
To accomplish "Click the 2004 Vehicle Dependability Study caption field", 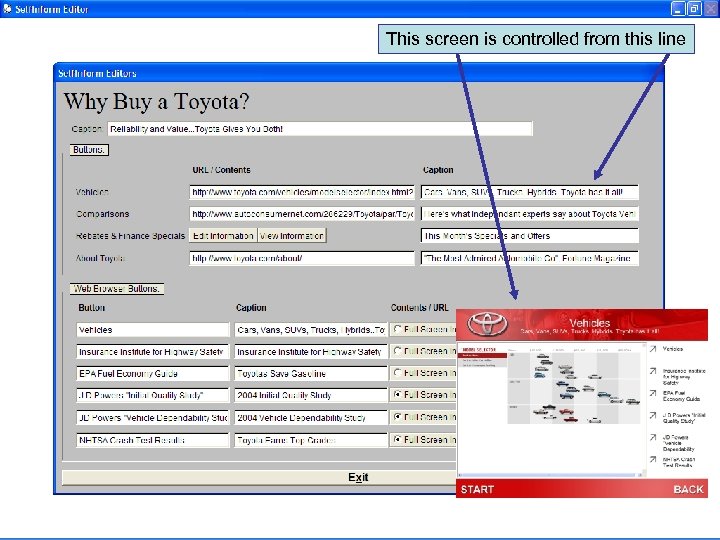I will pyautogui.click(x=310, y=417).
